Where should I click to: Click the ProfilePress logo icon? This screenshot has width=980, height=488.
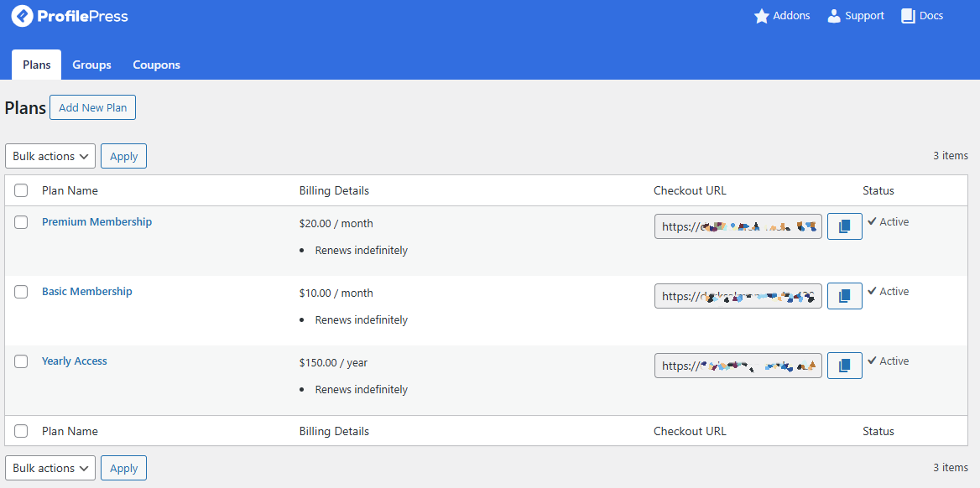22,16
